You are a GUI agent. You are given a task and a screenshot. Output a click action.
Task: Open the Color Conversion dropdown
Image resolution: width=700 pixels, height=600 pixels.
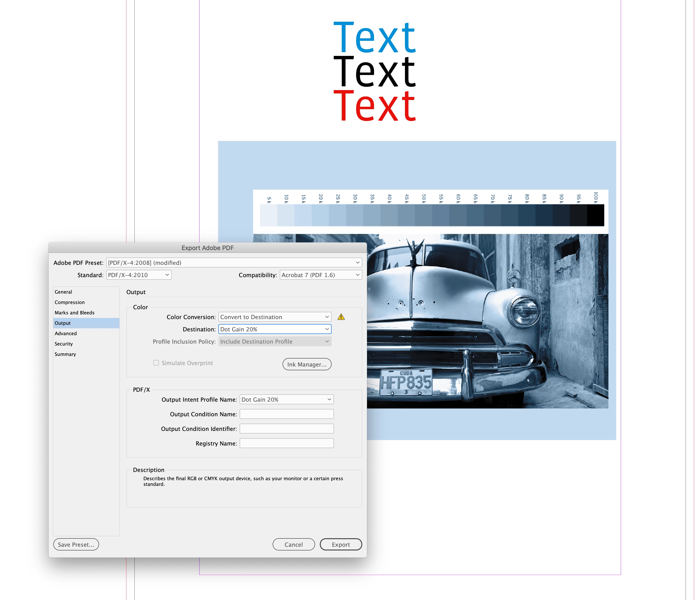pos(275,317)
